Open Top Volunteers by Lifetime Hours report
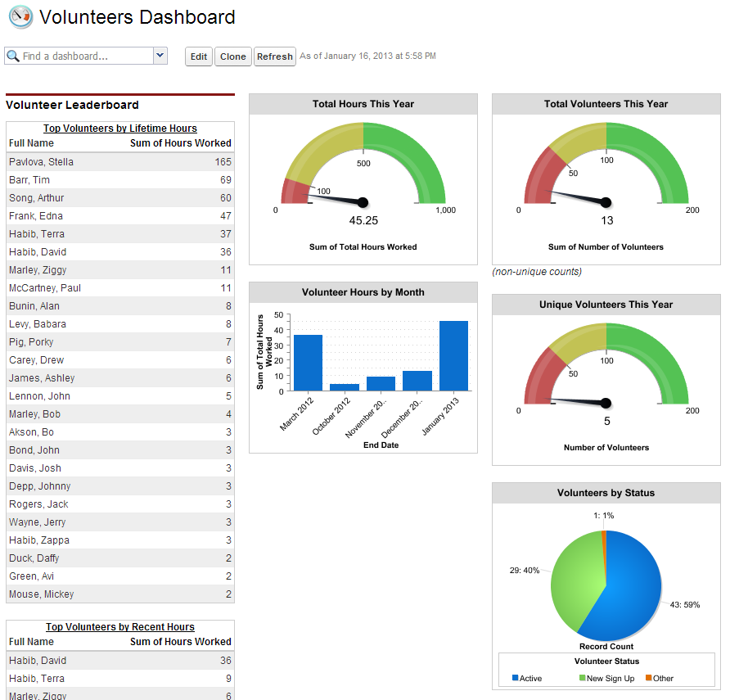 [120, 129]
